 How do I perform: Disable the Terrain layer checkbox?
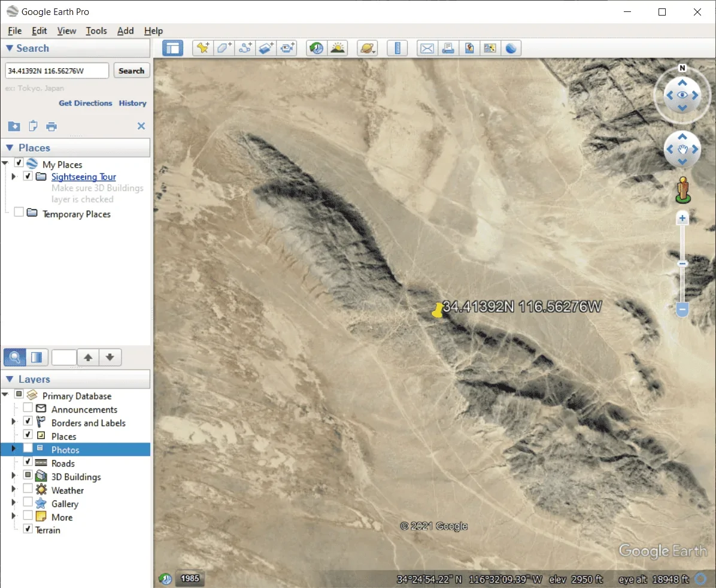[x=28, y=529]
